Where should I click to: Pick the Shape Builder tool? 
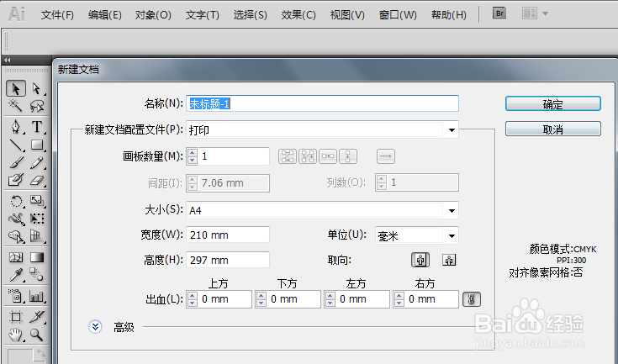point(16,236)
